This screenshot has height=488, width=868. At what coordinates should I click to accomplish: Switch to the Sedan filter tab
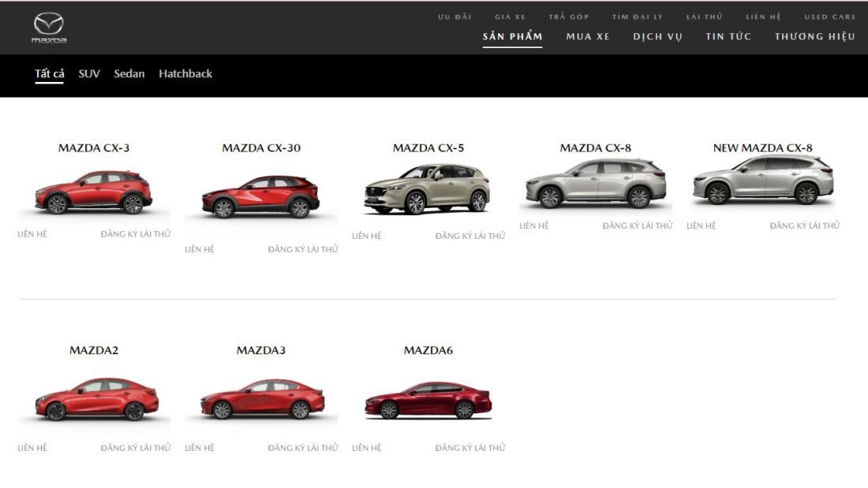pos(129,73)
